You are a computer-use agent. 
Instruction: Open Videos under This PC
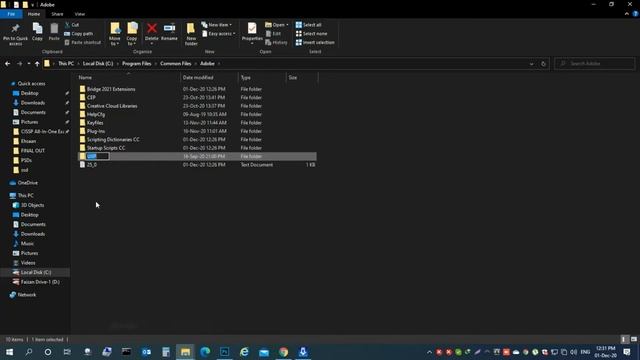tap(28, 263)
